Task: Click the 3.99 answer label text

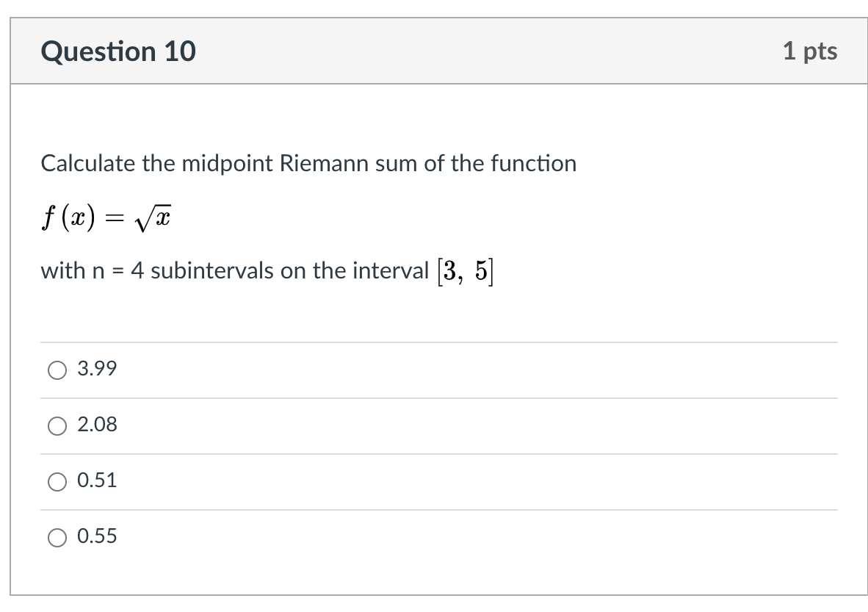Action: pyautogui.click(x=97, y=368)
